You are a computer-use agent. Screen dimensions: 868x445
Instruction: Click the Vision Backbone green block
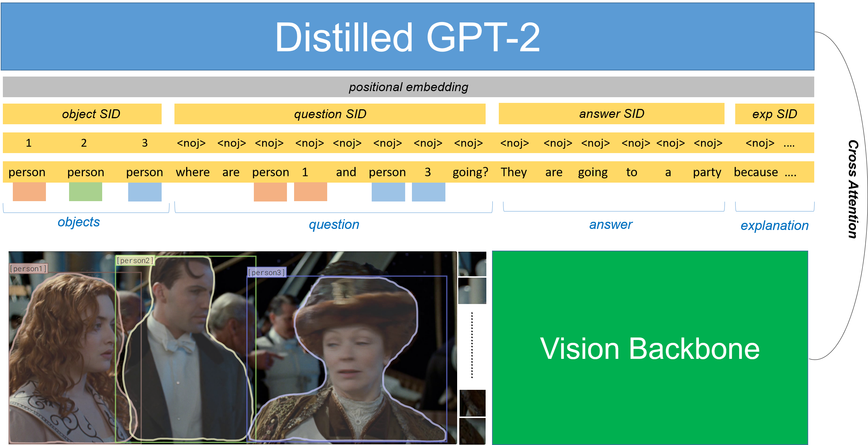(x=650, y=348)
